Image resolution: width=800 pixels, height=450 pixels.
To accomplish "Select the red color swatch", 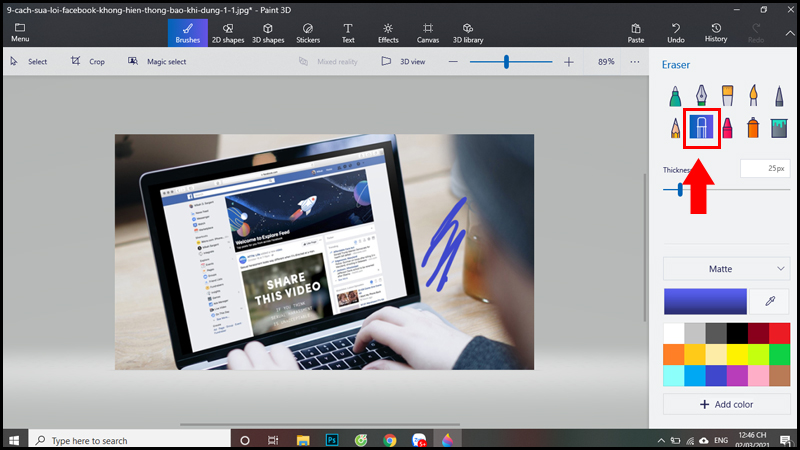I will [x=780, y=333].
